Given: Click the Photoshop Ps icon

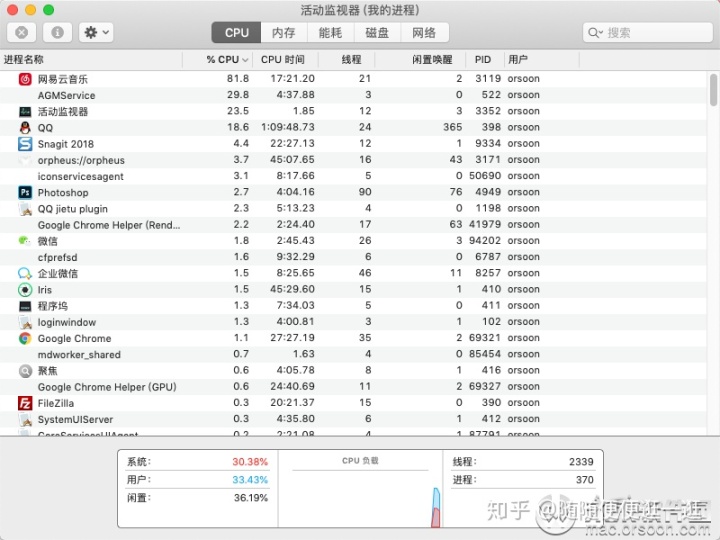Looking at the screenshot, I should [x=25, y=192].
